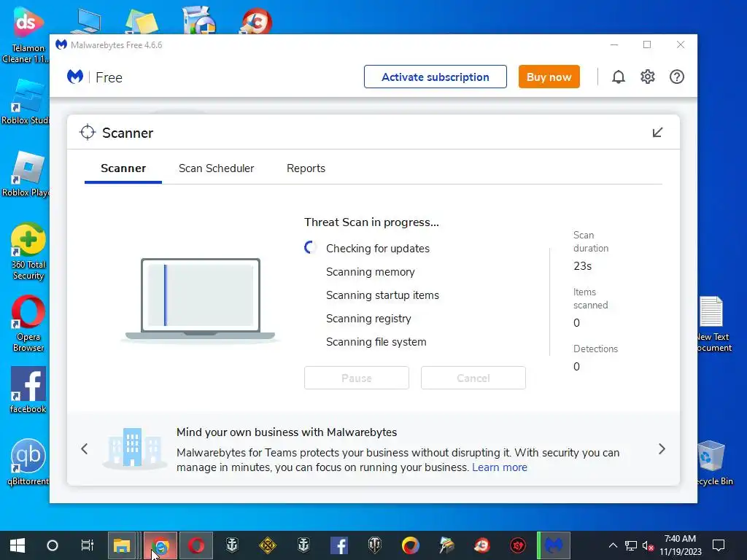Select the CCleaner desktop icon above the window
Viewport: 747px width, 560px height.
(x=256, y=21)
